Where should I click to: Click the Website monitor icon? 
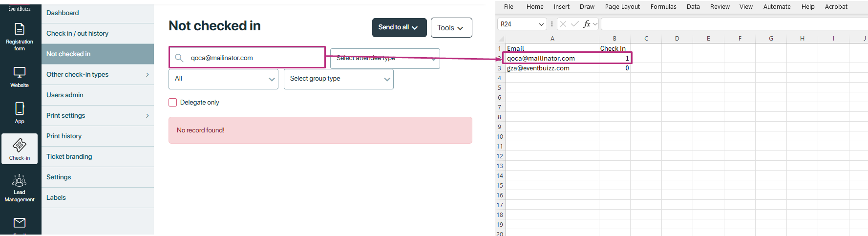point(20,73)
